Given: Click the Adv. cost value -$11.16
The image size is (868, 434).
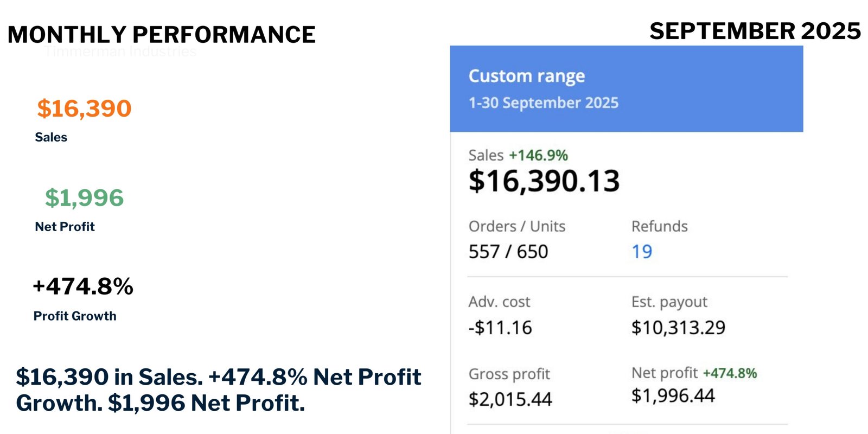Looking at the screenshot, I should 500,328.
